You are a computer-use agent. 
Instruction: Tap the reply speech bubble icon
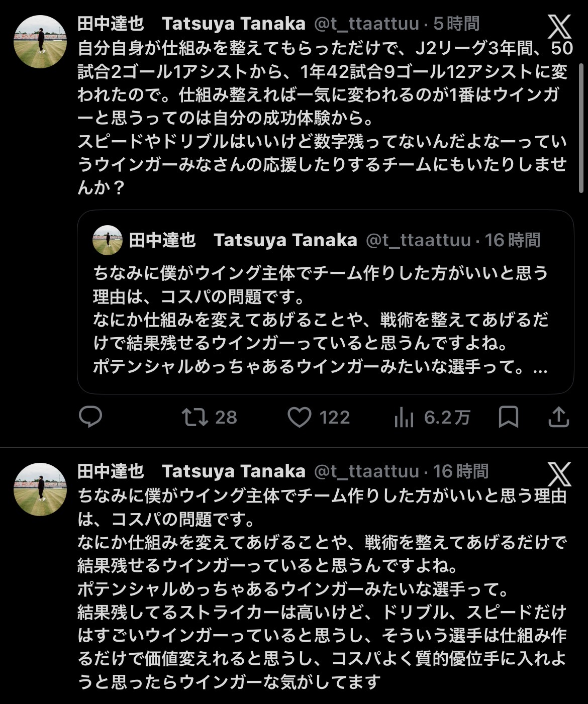point(90,417)
